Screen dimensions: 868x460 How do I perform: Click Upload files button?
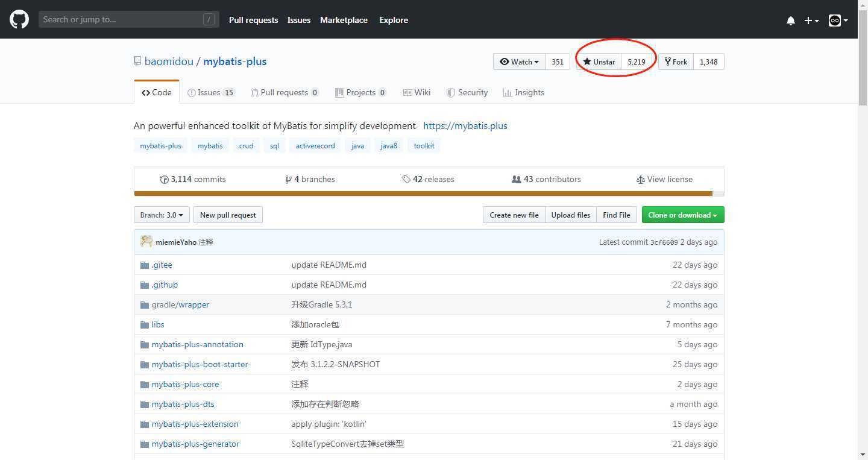(x=571, y=215)
